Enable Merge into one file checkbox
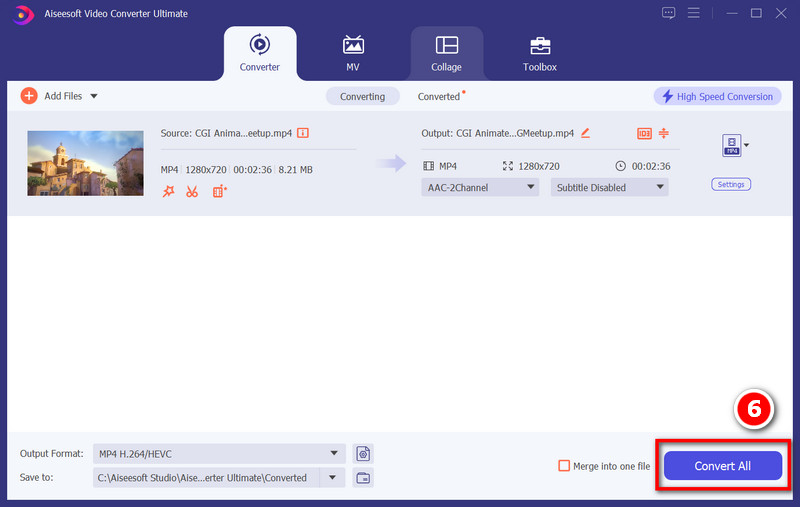The height and width of the screenshot is (507, 800). [564, 466]
